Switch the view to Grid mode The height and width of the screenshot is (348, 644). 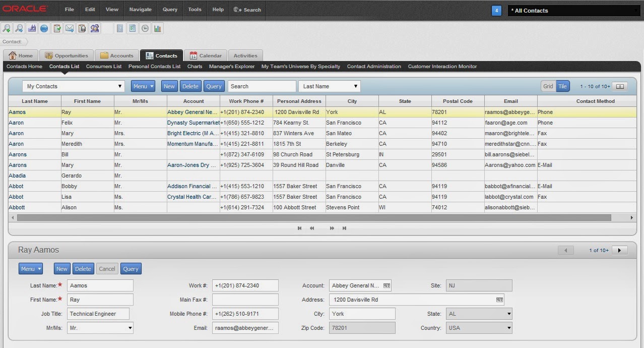coord(547,86)
